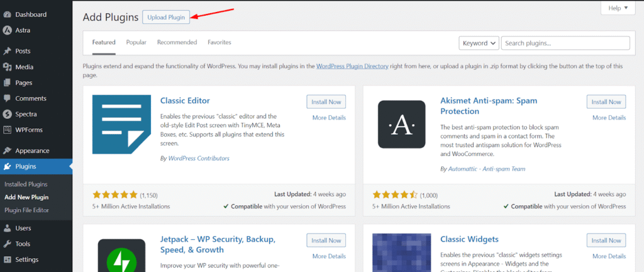644x272 pixels.
Task: Click the Search plugins input field
Action: (x=565, y=43)
